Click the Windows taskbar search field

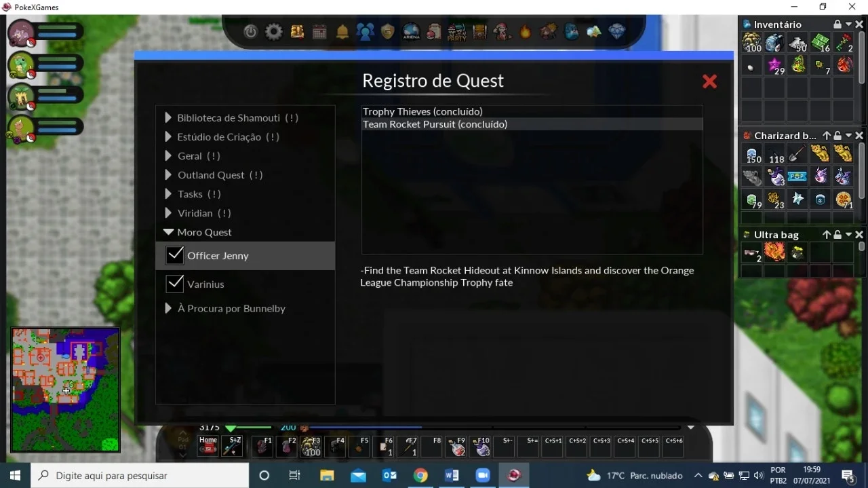[x=140, y=475]
